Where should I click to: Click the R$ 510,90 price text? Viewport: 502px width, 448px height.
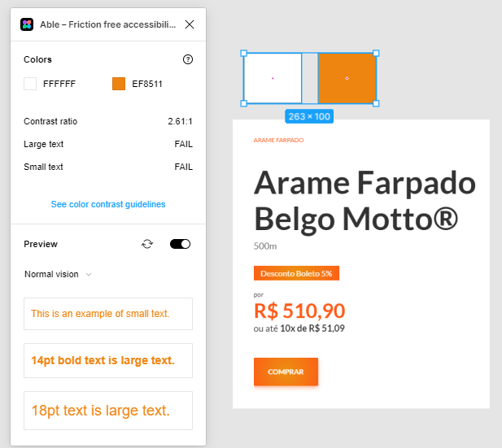point(299,311)
